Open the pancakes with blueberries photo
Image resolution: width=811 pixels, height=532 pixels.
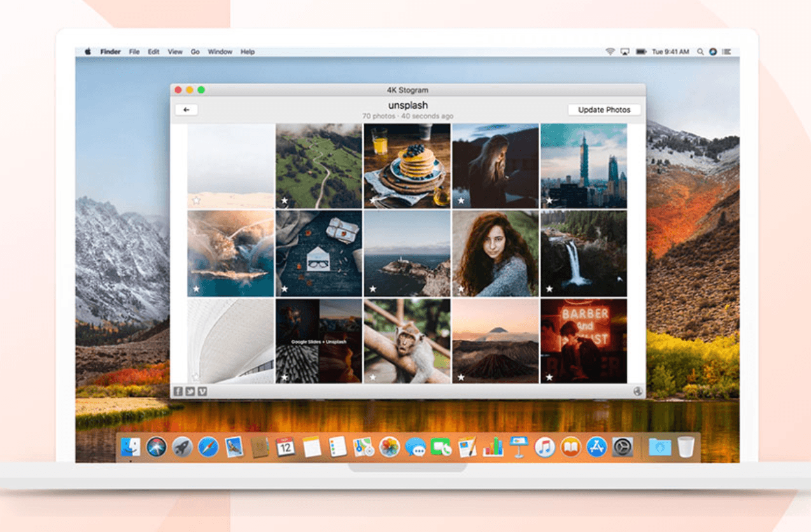pyautogui.click(x=407, y=165)
